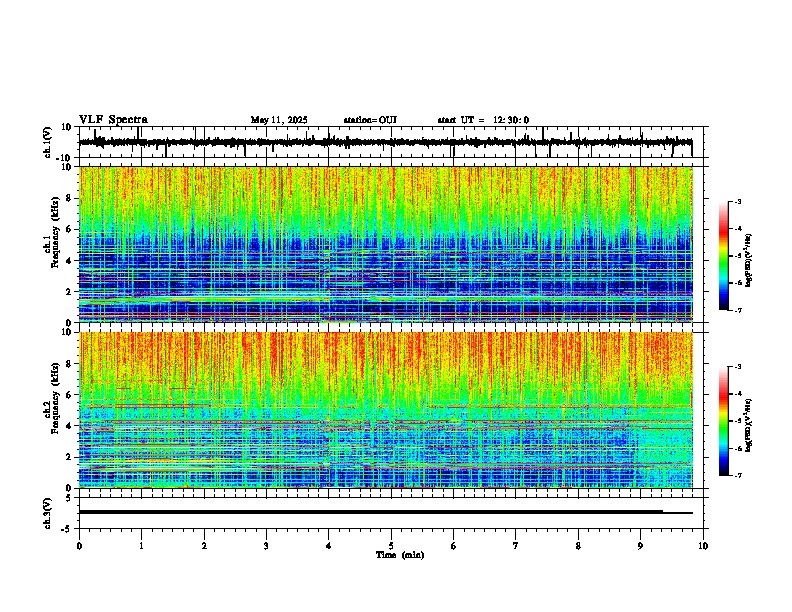Click the time axis tick label "9"
The width and height of the screenshot is (792, 612).
[x=640, y=546]
